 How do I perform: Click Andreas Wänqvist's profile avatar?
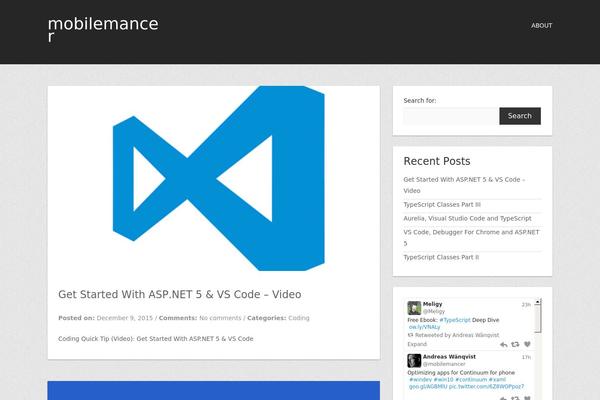point(413,360)
